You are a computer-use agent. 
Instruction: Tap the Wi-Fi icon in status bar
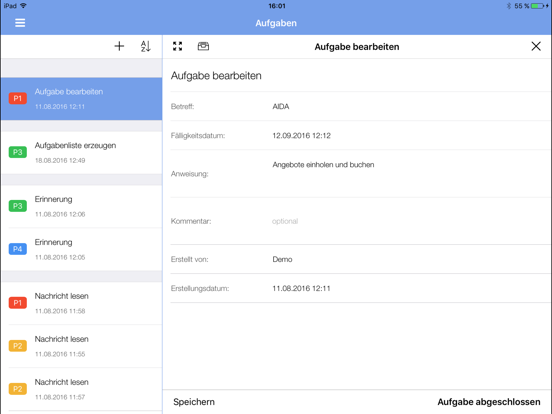(23, 6)
